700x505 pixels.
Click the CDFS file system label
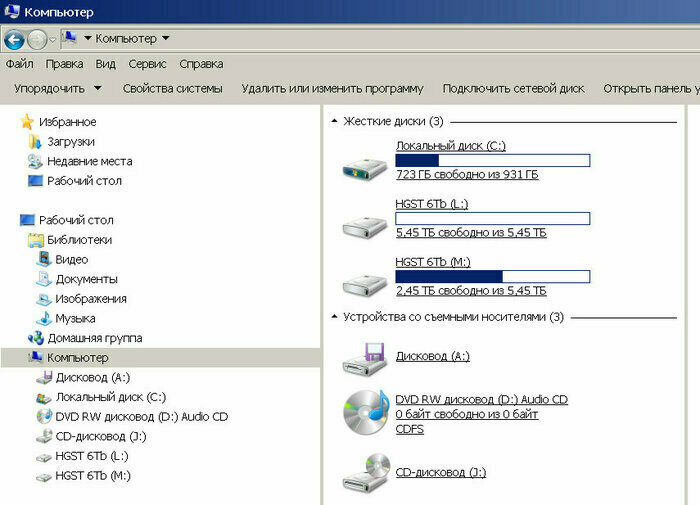409,429
